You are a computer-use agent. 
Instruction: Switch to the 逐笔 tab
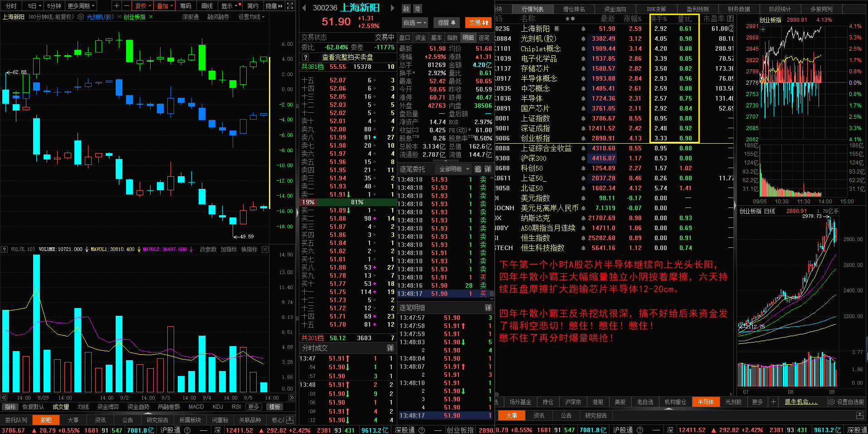[x=484, y=38]
